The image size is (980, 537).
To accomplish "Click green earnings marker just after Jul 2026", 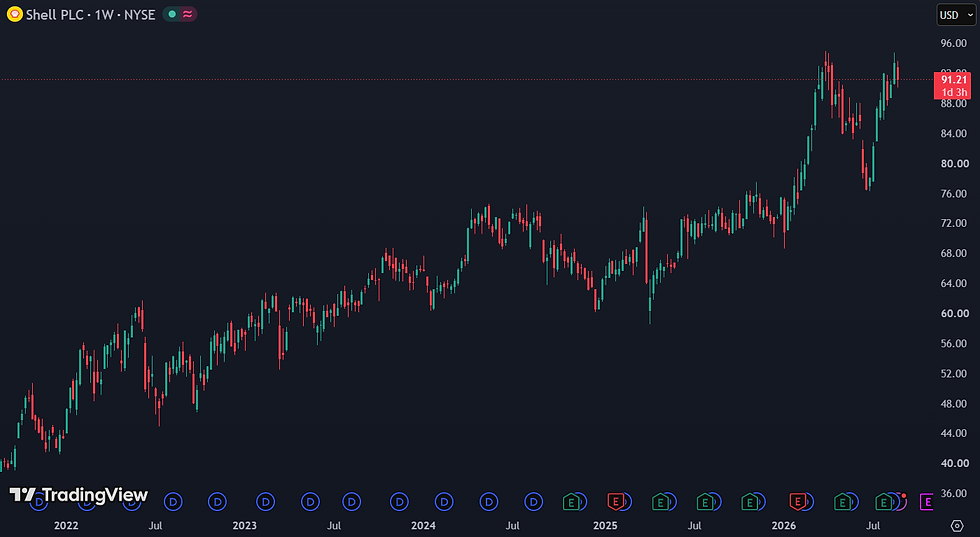I will [x=883, y=501].
